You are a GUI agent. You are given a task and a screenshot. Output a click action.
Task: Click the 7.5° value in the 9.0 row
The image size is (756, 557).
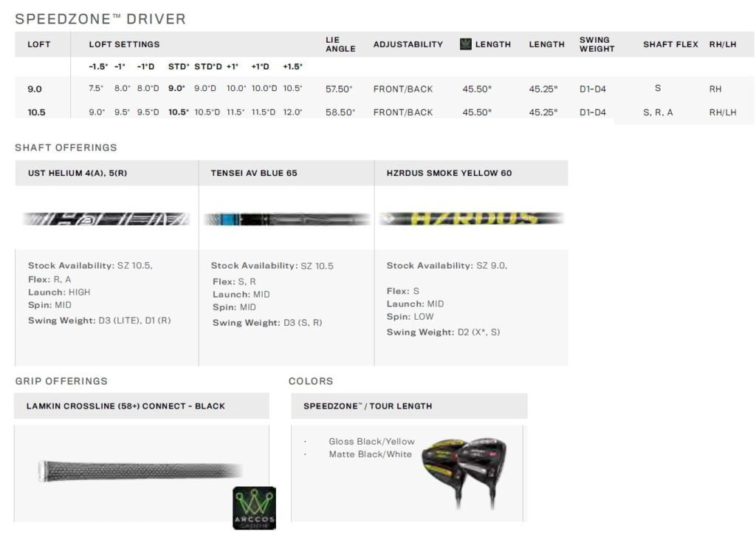pos(96,88)
